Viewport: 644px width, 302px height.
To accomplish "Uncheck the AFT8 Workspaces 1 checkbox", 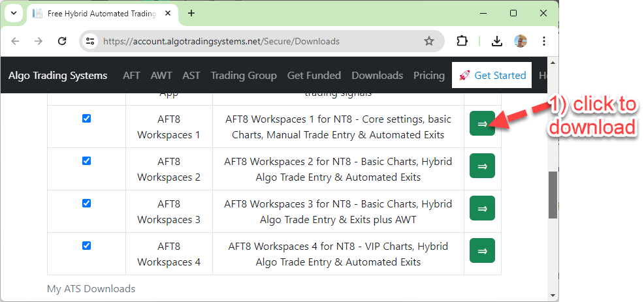I will (x=86, y=119).
